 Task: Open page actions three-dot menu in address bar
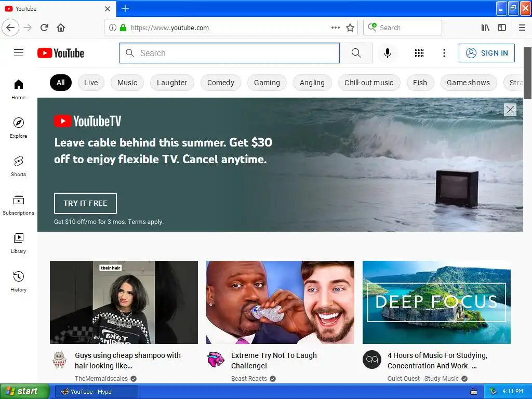[336, 28]
